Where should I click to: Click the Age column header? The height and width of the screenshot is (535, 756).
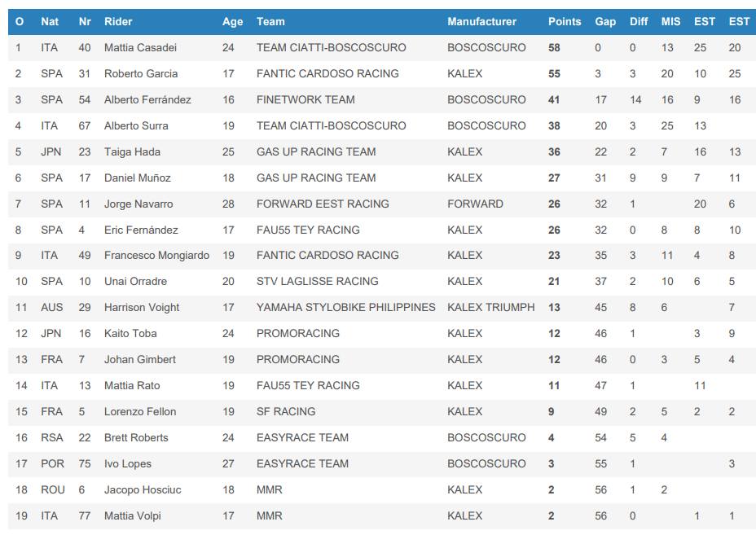232,22
